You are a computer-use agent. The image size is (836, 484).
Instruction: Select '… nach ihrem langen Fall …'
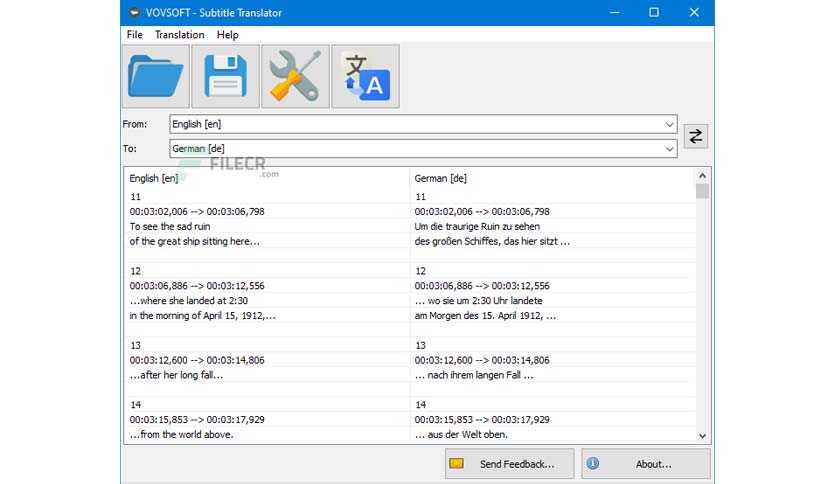474,375
